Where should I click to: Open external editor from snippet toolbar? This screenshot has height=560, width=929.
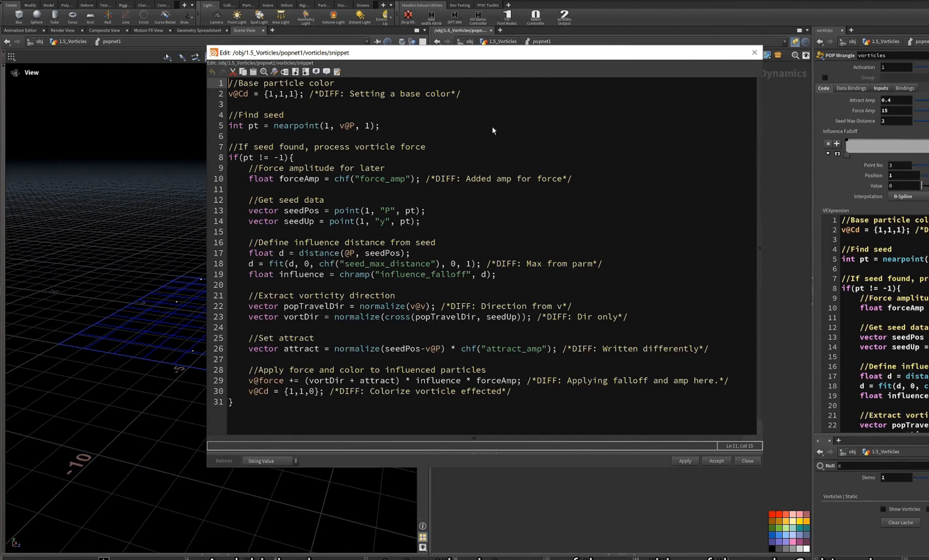point(337,72)
